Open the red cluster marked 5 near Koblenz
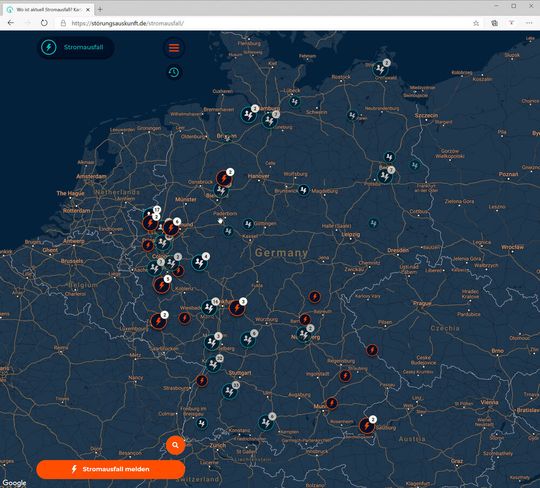This screenshot has width=540, height=488. pos(162,284)
